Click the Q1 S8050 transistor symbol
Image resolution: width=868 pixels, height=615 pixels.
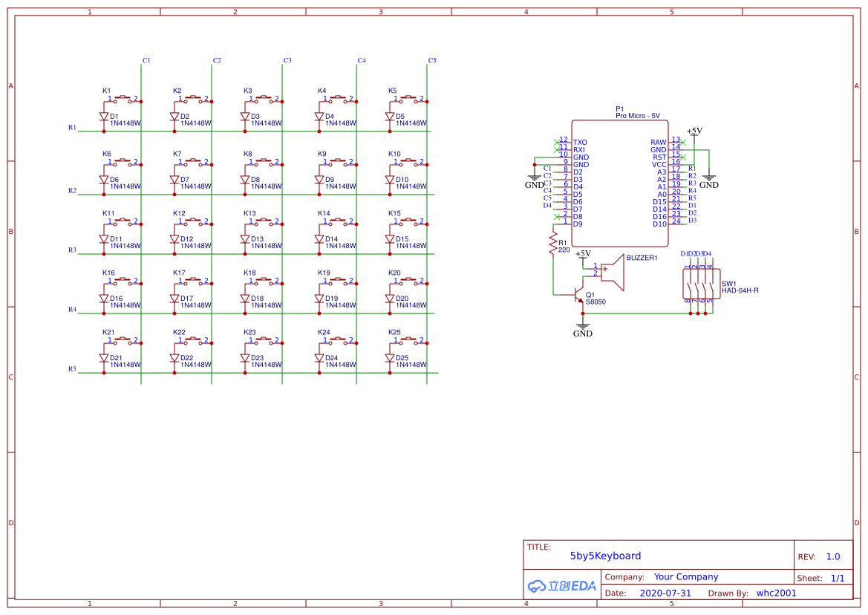(x=577, y=295)
